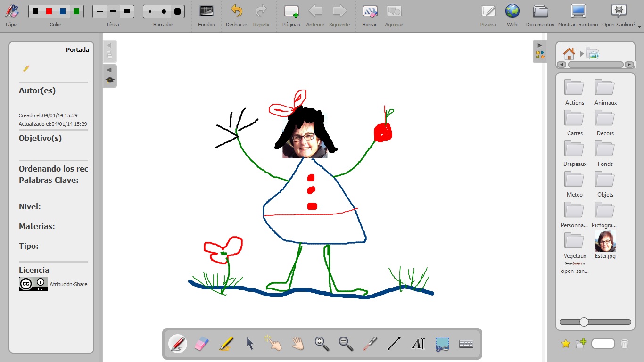Choose the red pen color
The width and height of the screenshot is (644, 362).
point(49,11)
